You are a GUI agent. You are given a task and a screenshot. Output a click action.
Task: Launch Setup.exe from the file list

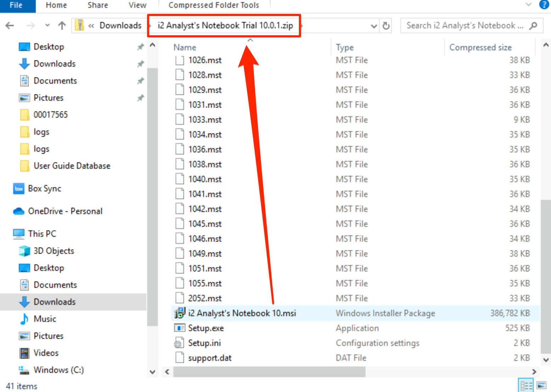(x=206, y=328)
